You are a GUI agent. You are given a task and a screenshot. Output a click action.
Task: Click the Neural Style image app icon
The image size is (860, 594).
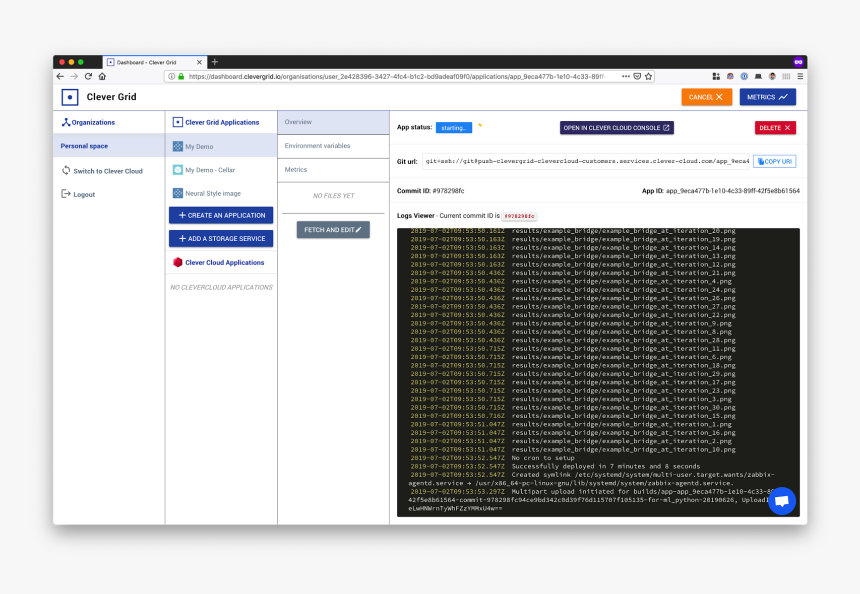178,193
